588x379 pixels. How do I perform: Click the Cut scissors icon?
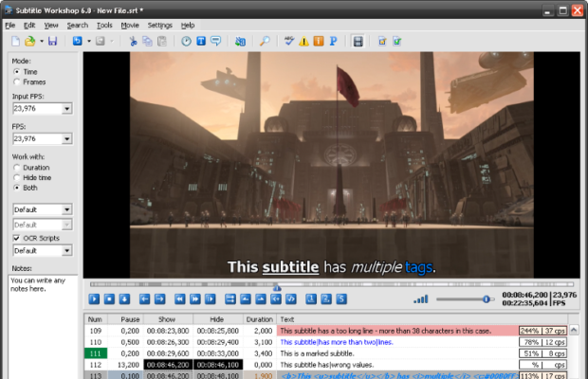pyautogui.click(x=133, y=41)
